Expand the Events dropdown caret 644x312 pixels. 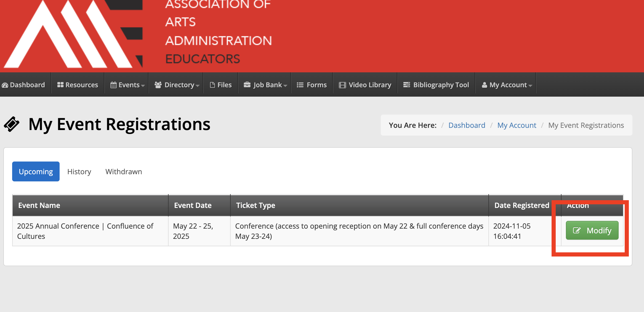143,86
